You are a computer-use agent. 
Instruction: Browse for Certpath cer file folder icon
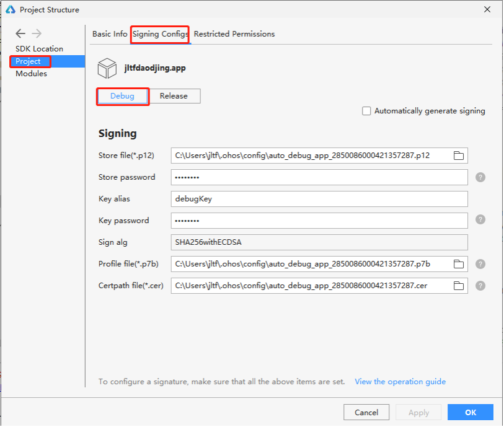pos(458,286)
